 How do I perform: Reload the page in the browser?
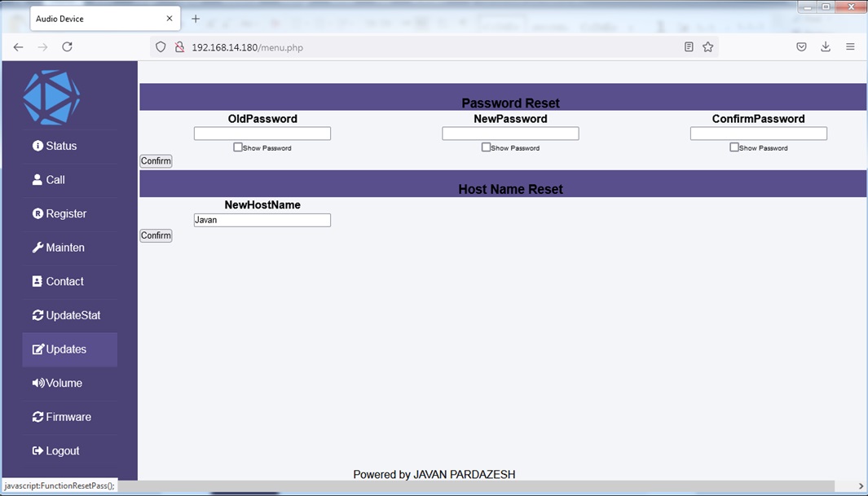(x=68, y=47)
